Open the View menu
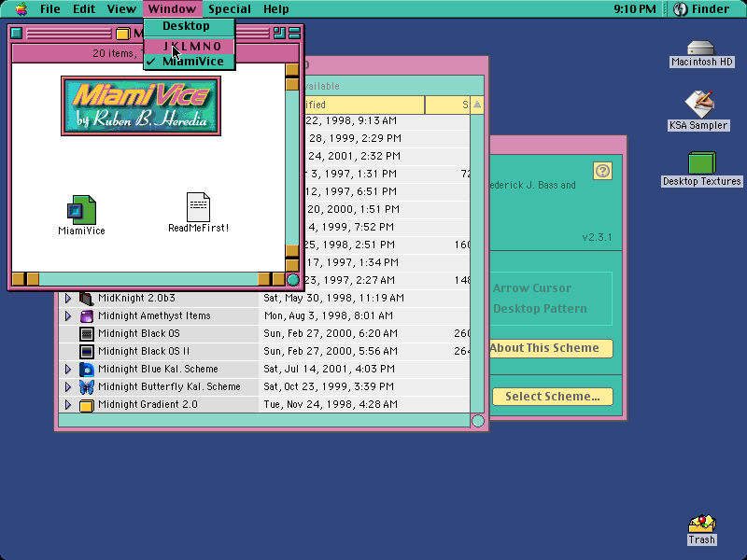Viewport: 747px width, 560px height. point(121,9)
